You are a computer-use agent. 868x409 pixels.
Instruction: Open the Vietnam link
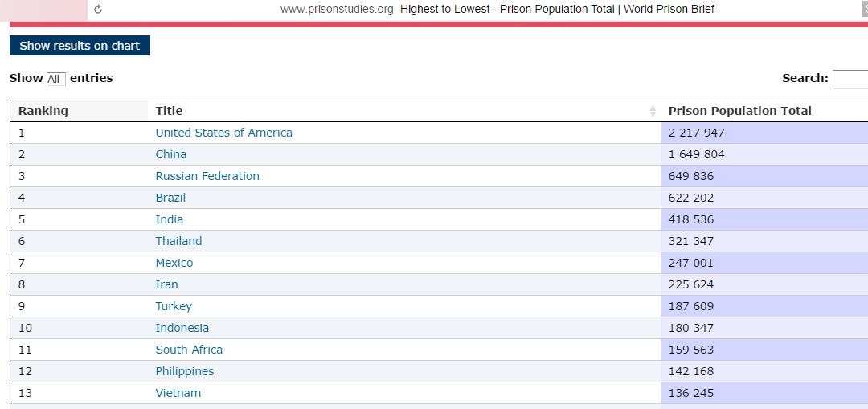178,393
